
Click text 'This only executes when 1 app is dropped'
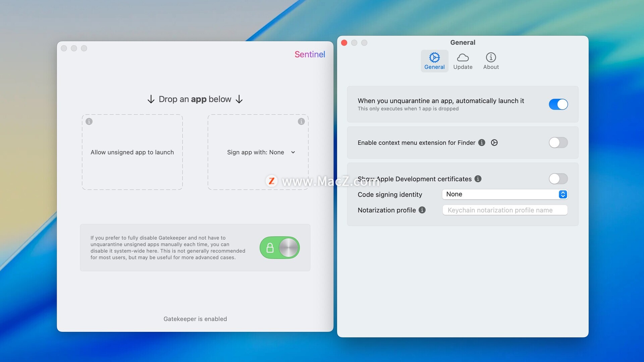point(408,109)
